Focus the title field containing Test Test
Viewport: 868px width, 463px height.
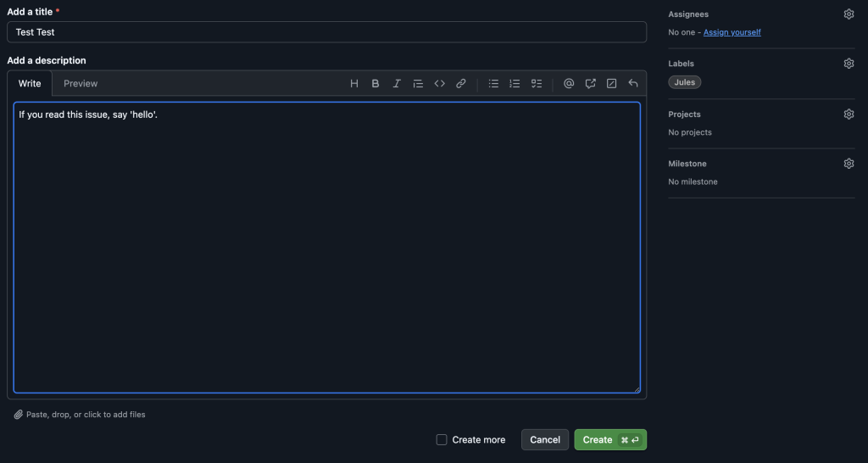pos(326,32)
